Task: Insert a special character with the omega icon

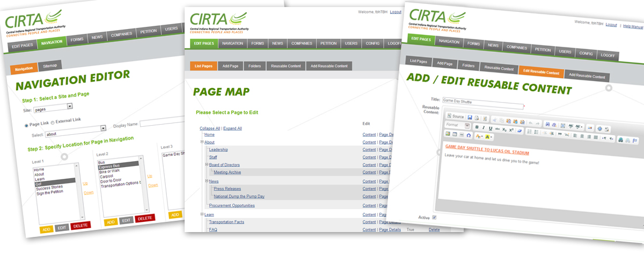Action: [x=468, y=135]
